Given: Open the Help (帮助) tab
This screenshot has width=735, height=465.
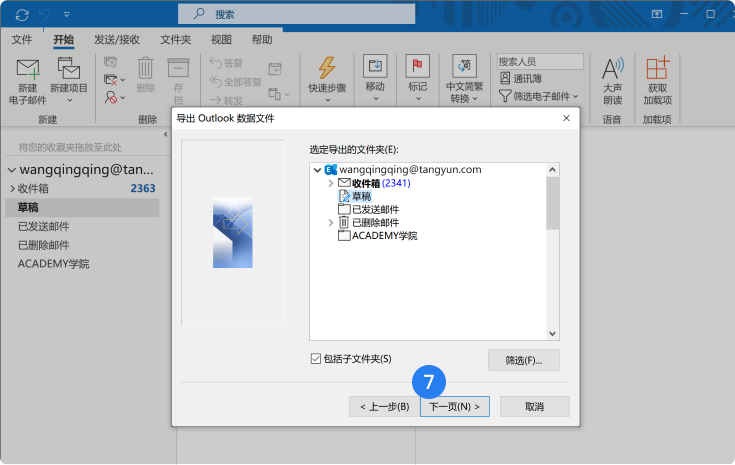Looking at the screenshot, I should (262, 40).
